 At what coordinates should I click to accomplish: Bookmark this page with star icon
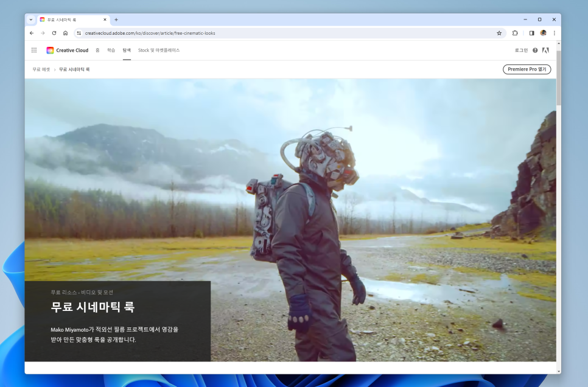[x=499, y=33]
